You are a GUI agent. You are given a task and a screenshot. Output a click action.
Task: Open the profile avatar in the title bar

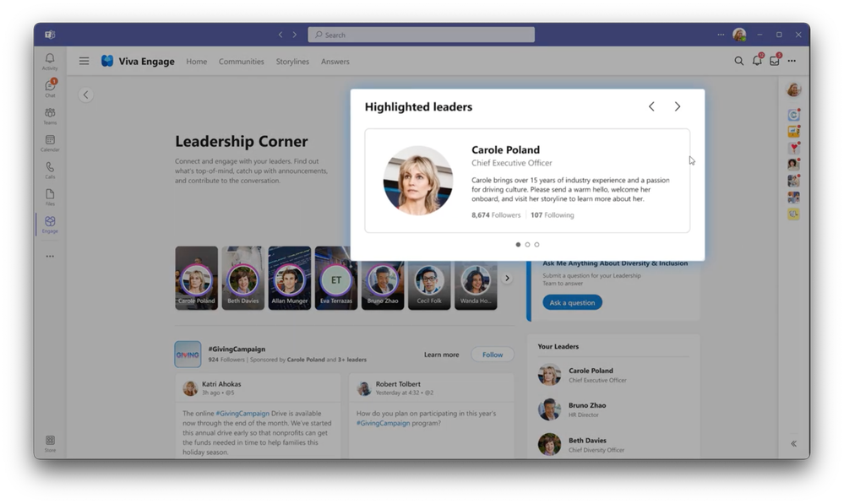[x=739, y=35]
